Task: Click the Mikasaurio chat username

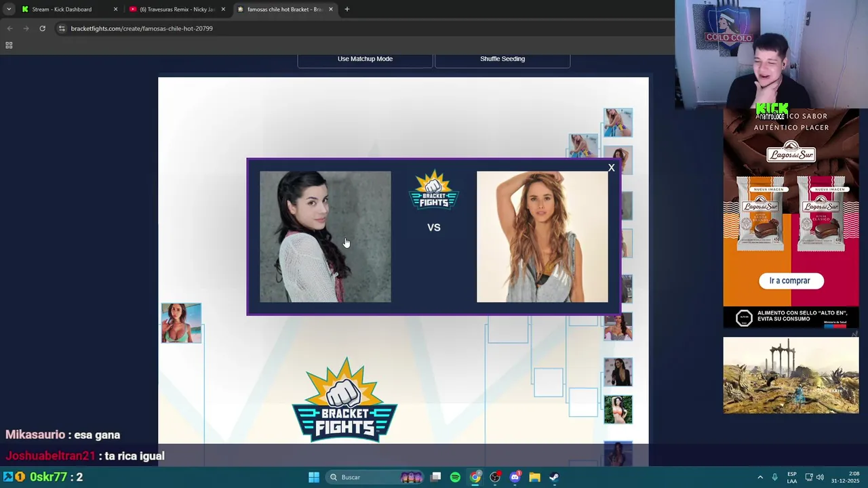Action: pos(35,435)
